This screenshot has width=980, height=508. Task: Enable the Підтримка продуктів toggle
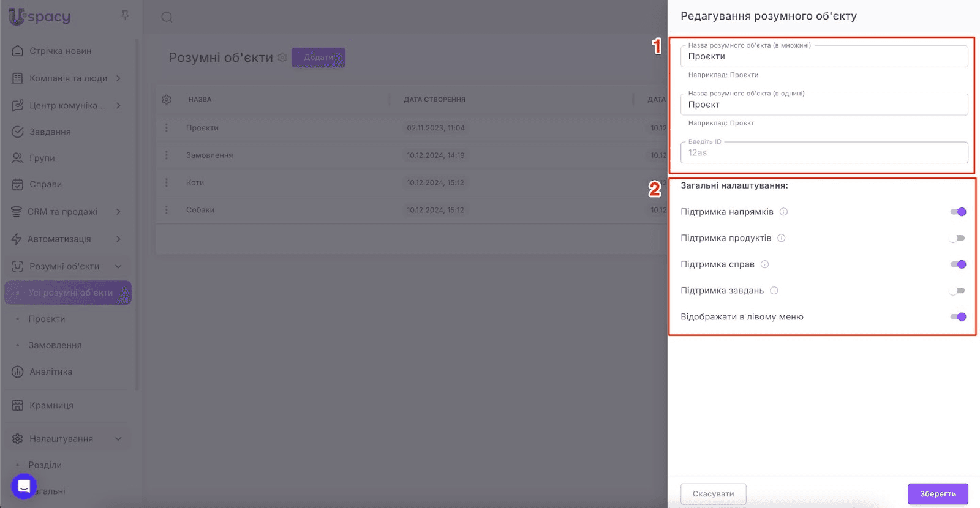coord(957,238)
